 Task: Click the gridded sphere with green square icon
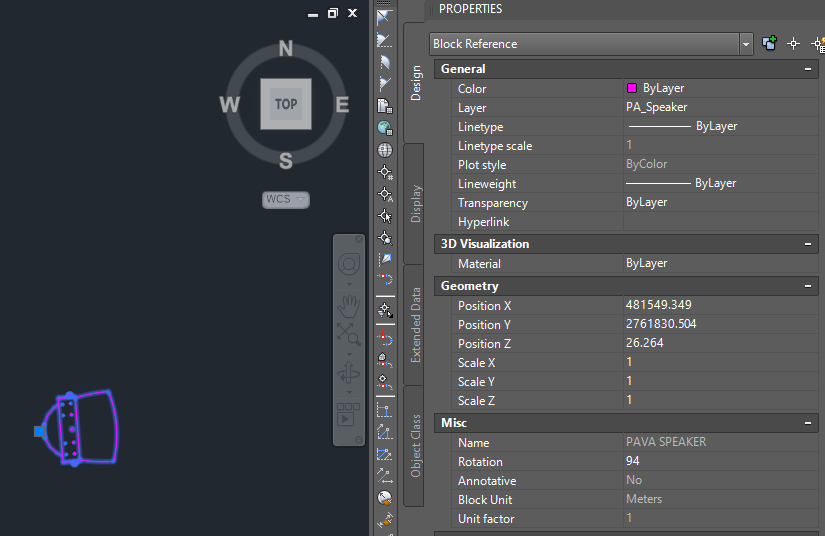(385, 150)
